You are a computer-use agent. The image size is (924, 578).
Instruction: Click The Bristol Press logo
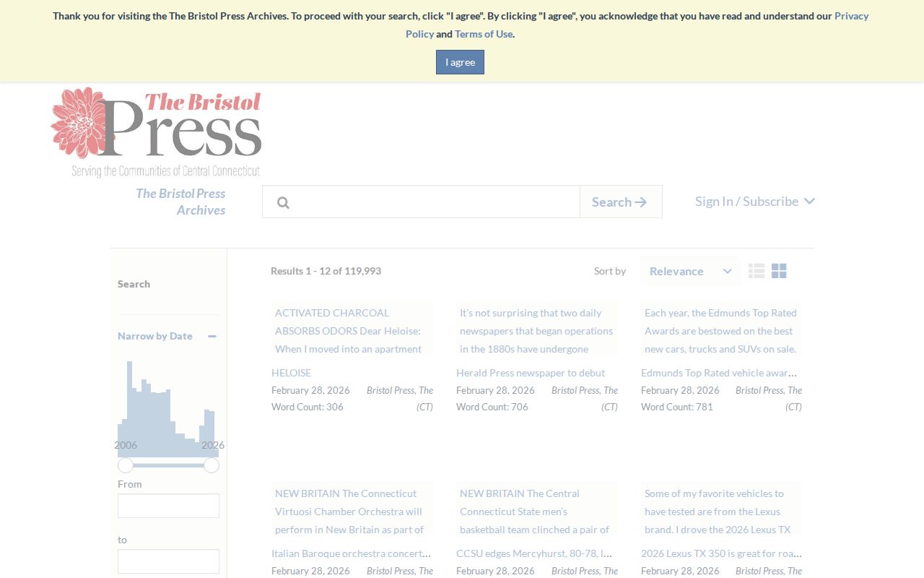tap(156, 133)
